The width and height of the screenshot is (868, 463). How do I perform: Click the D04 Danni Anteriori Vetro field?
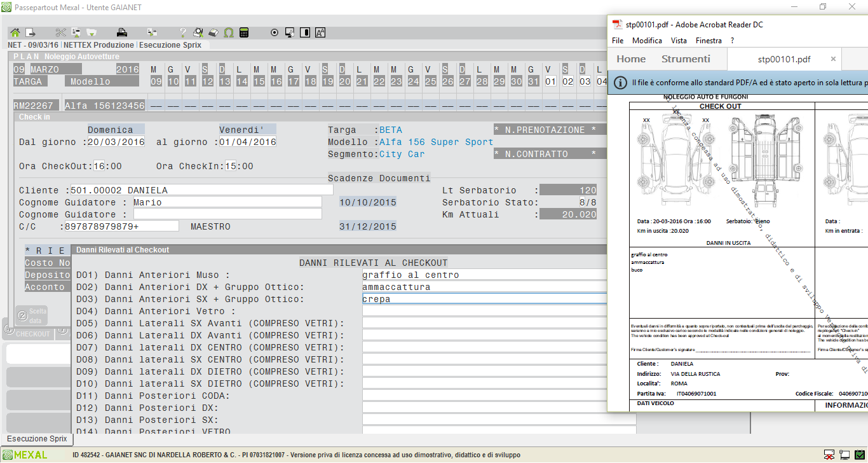485,311
